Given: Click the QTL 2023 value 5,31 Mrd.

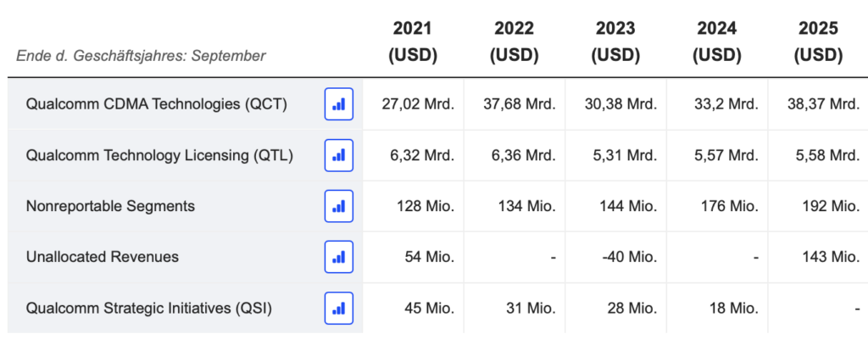Looking at the screenshot, I should click(x=625, y=156).
